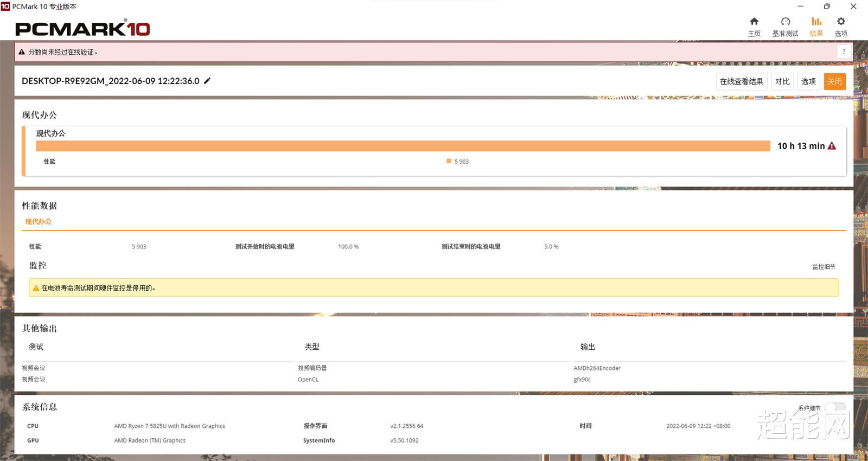Click the 5 903 score beside the legend swatch
The height and width of the screenshot is (461, 868).
(462, 162)
